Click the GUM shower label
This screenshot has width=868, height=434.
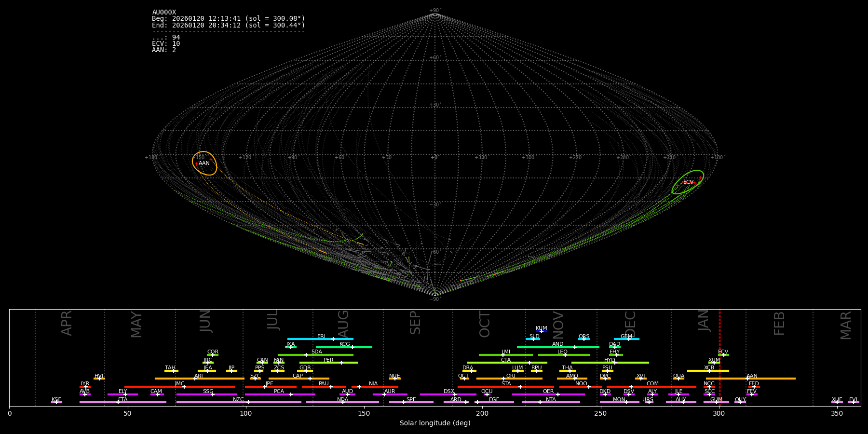[716, 400]
